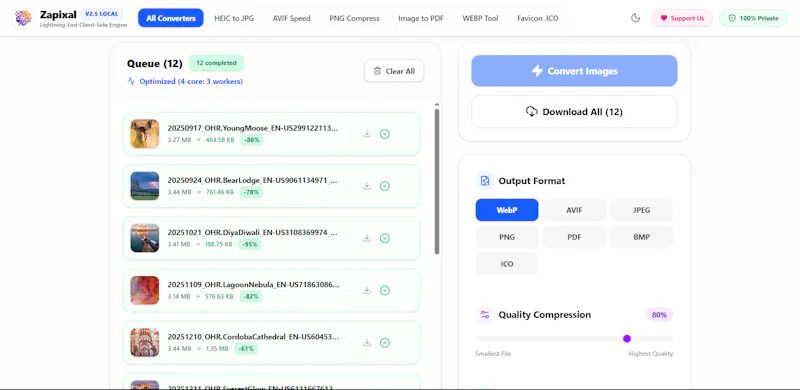Download the BearLodge converted file
Image resolution: width=800 pixels, height=390 pixels.
366,186
